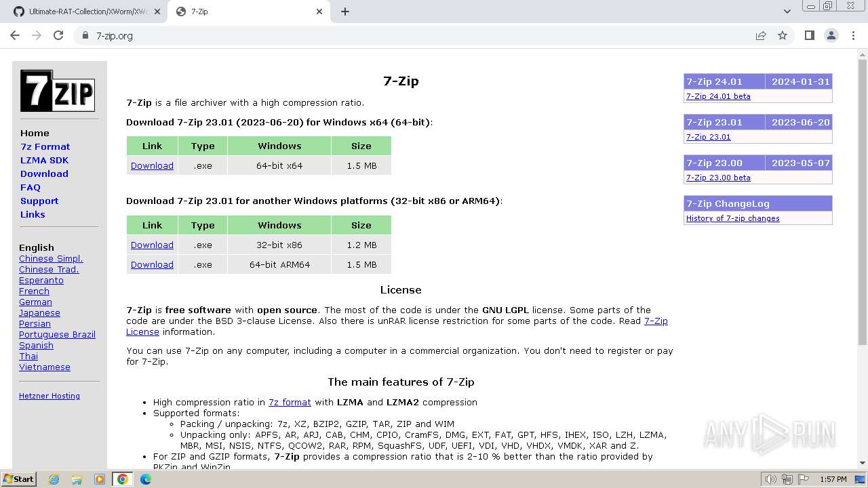Open Hetzner Hosting link

click(x=50, y=396)
